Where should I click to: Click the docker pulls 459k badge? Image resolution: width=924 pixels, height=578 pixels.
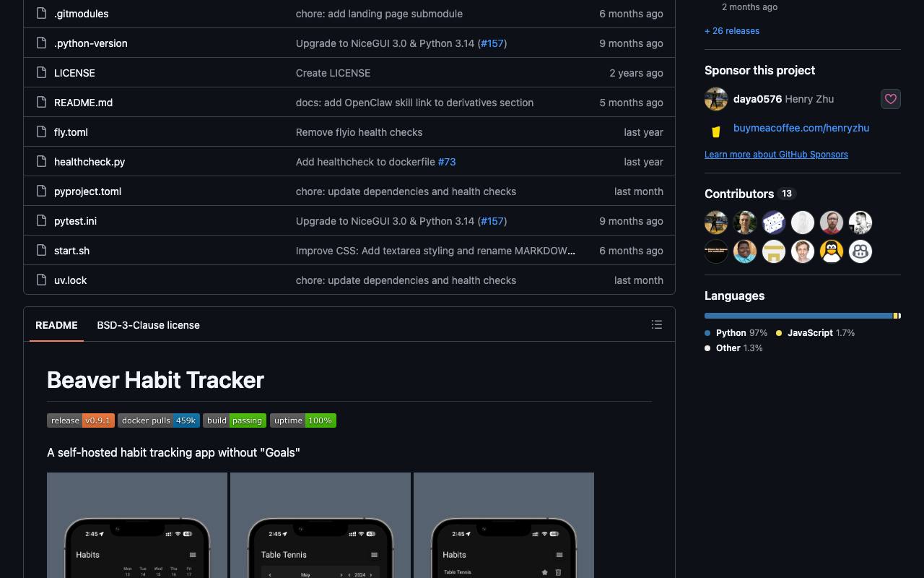pos(159,420)
